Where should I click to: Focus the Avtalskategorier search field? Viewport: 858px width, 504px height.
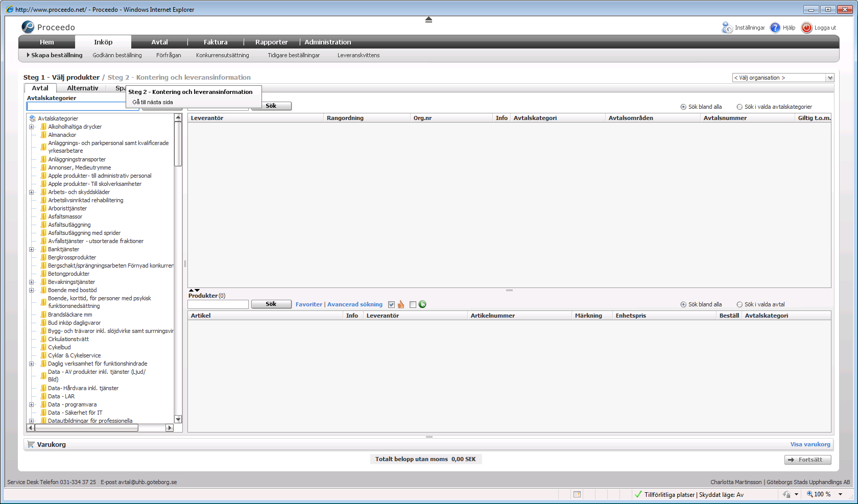pyautogui.click(x=83, y=106)
